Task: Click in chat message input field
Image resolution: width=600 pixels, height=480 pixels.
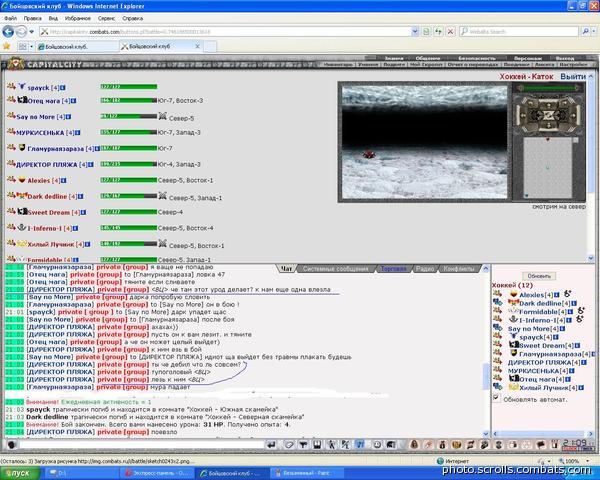Action: tap(142, 445)
